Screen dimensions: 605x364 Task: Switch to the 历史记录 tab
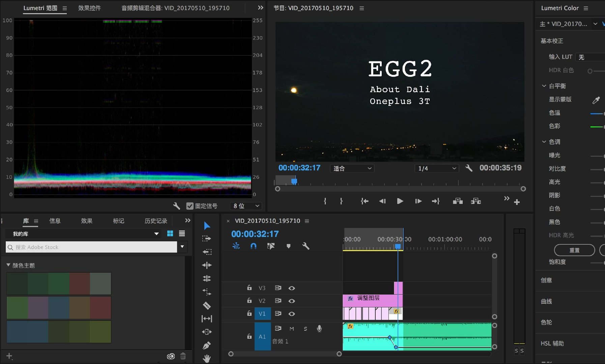[x=156, y=221]
